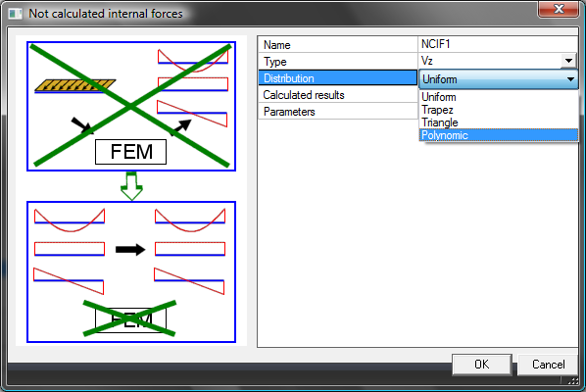The image size is (586, 392).
Task: Cancel the internal forces dialog
Action: tap(548, 365)
